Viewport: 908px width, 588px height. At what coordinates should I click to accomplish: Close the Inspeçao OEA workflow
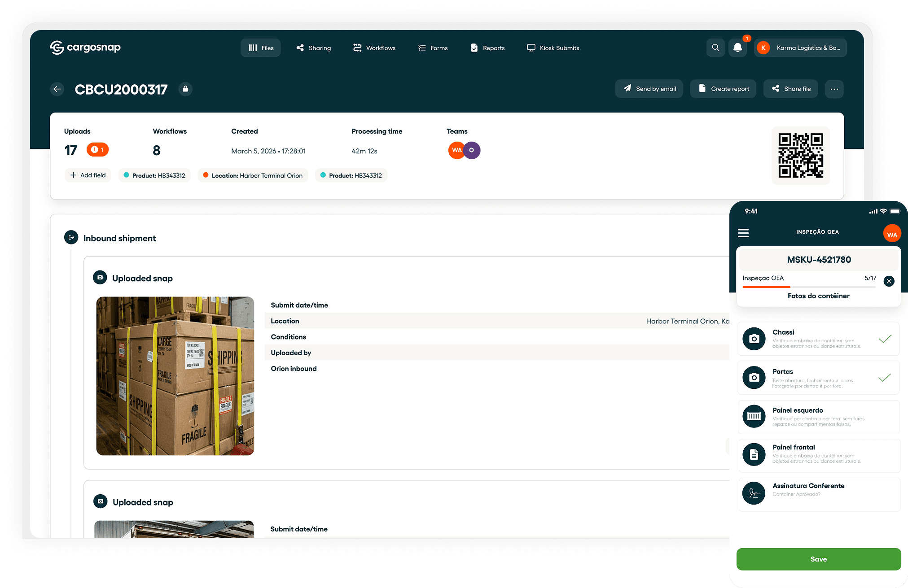[x=889, y=281]
